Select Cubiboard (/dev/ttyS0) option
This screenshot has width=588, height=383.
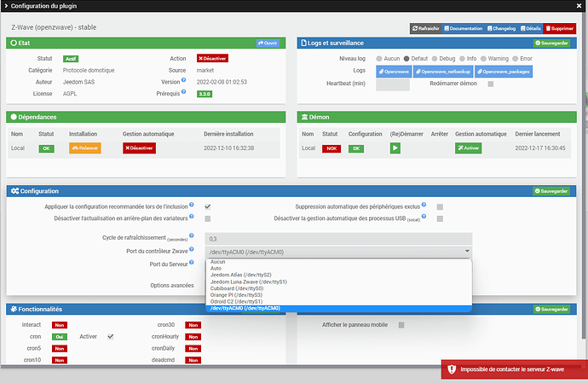tap(338, 288)
